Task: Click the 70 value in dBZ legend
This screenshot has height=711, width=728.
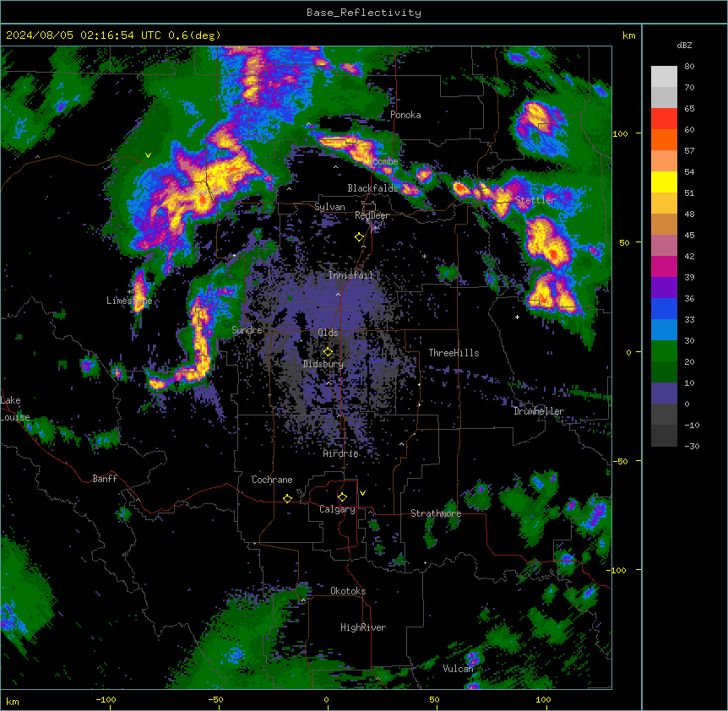Action: point(689,87)
